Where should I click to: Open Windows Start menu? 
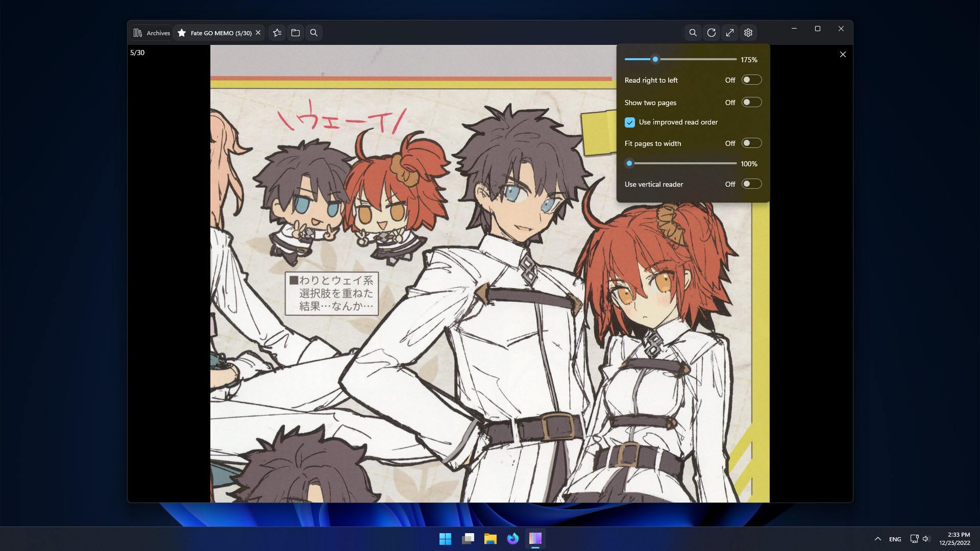click(x=445, y=539)
